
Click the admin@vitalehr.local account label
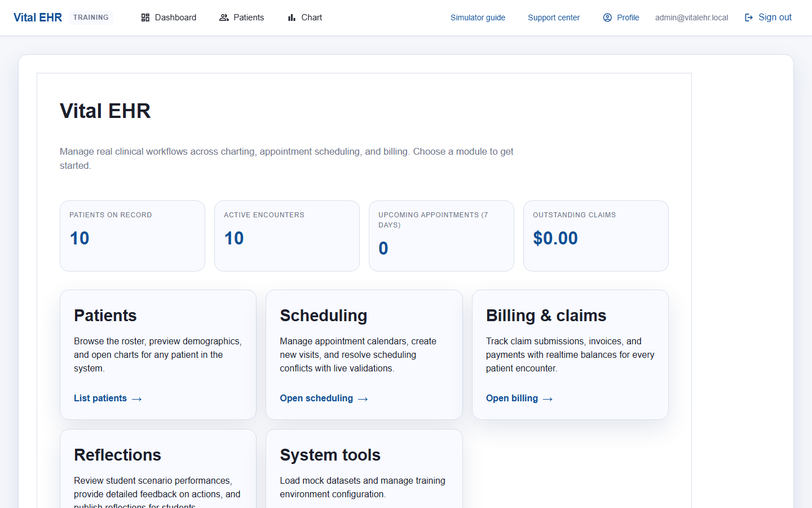(x=691, y=17)
